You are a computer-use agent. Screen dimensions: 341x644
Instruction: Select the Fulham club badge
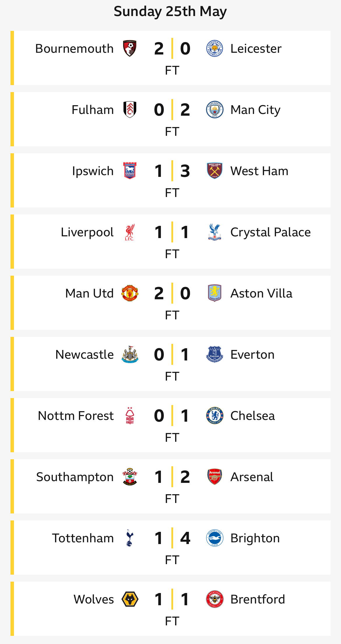click(x=130, y=110)
